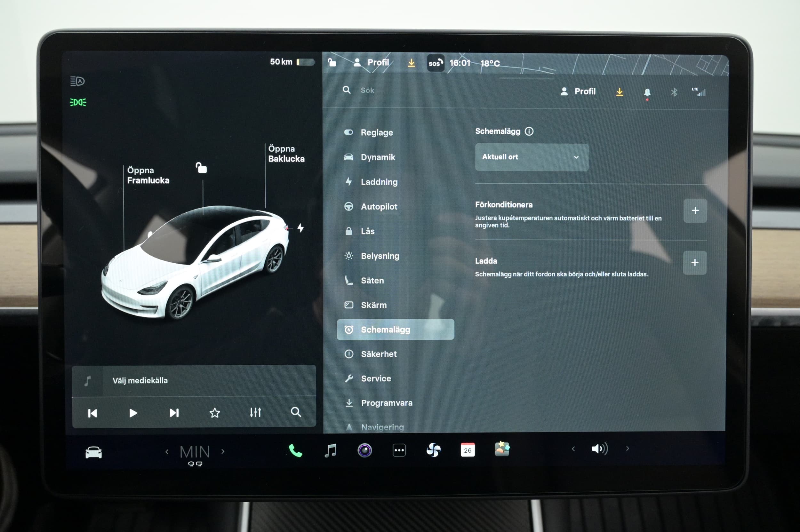Skip to next track
This screenshot has height=532, width=800.
click(x=174, y=413)
